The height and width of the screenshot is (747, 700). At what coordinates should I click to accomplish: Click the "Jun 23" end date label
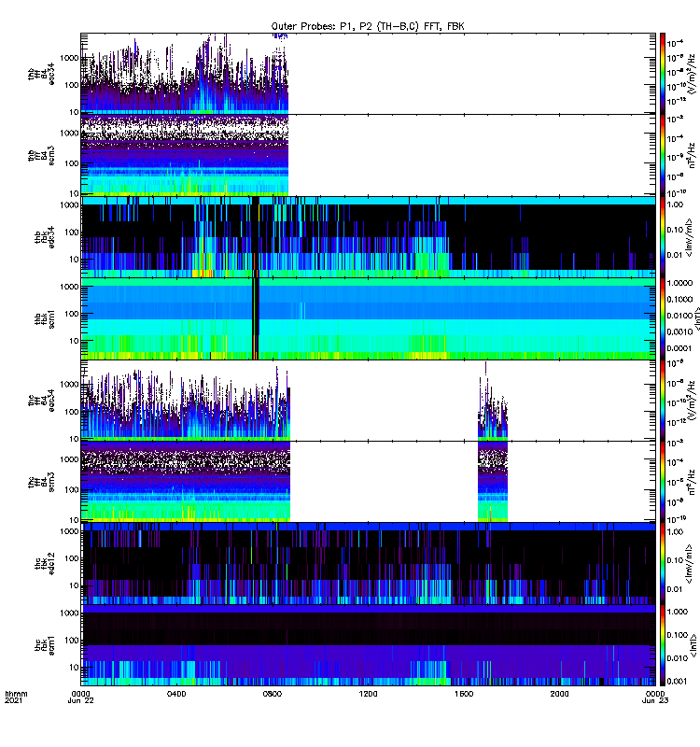[655, 700]
